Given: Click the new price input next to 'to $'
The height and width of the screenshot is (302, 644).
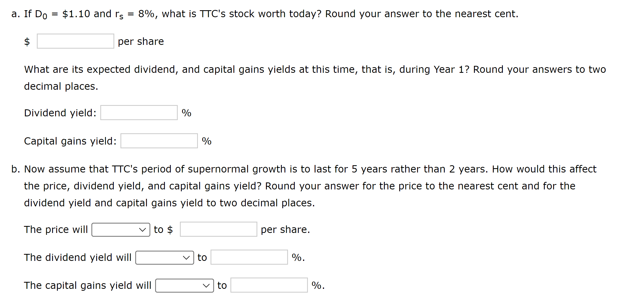Looking at the screenshot, I should coord(218,229).
